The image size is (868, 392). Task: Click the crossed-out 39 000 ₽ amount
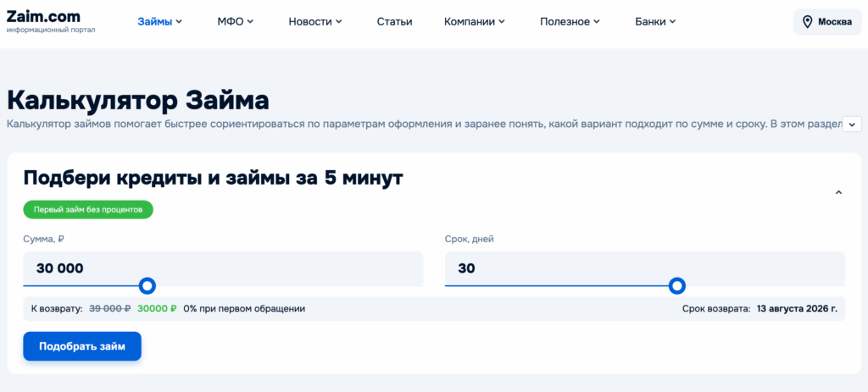109,308
